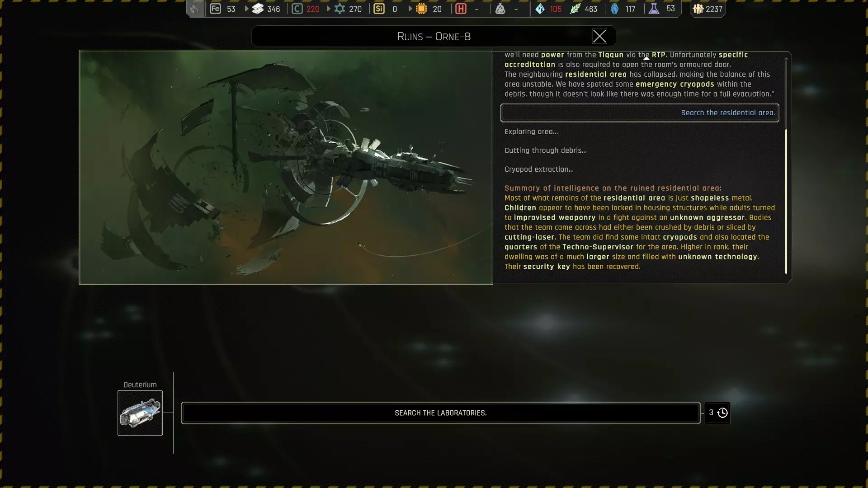Click the radioactive waste triangle icon
This screenshot has height=488, width=868.
500,9
